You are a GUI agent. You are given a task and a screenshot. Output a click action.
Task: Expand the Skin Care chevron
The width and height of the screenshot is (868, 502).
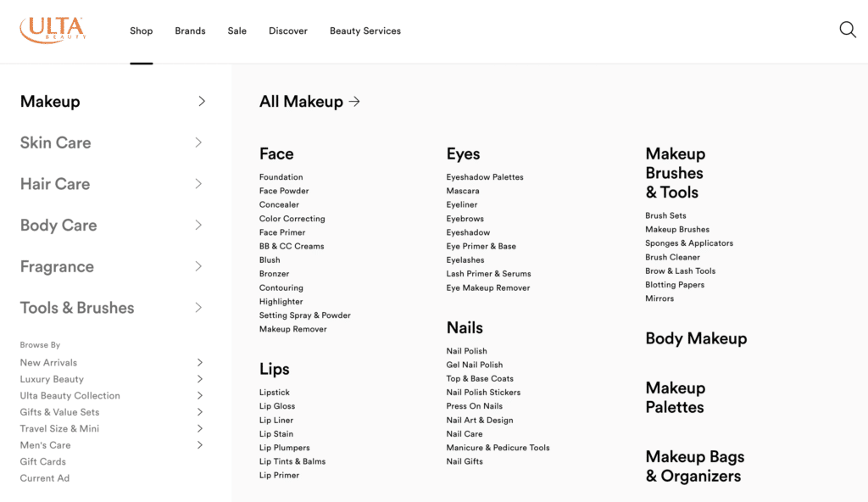tap(198, 142)
